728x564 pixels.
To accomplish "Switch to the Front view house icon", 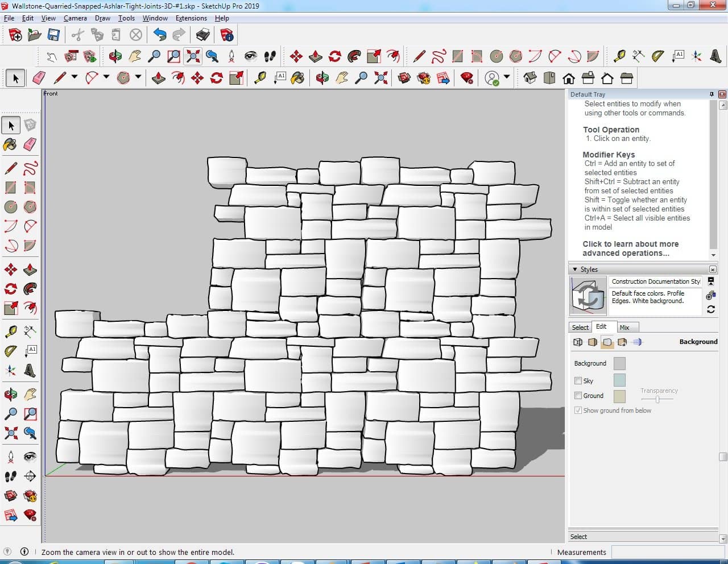I will (x=568, y=78).
